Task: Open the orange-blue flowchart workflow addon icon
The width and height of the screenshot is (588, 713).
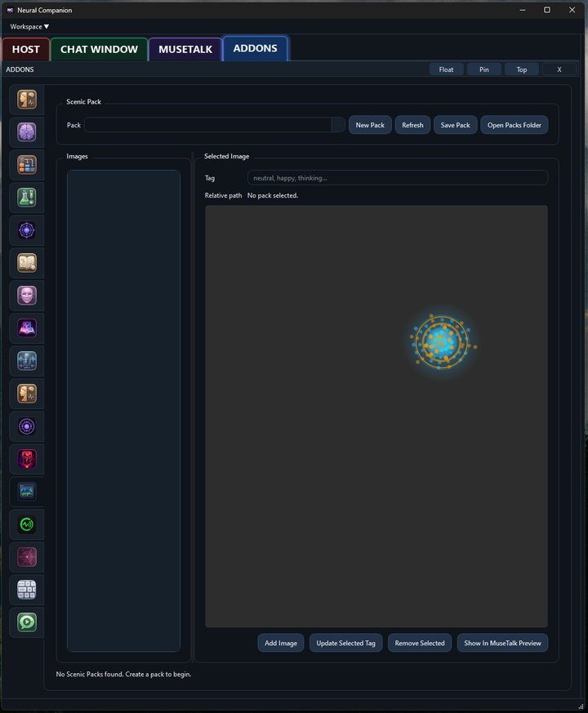Action: [x=27, y=165]
